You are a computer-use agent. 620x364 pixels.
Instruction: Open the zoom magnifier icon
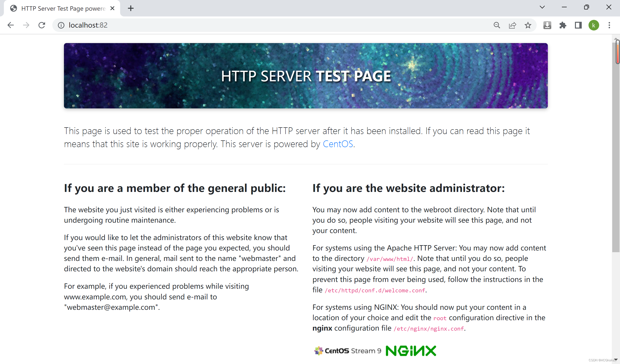(x=497, y=25)
